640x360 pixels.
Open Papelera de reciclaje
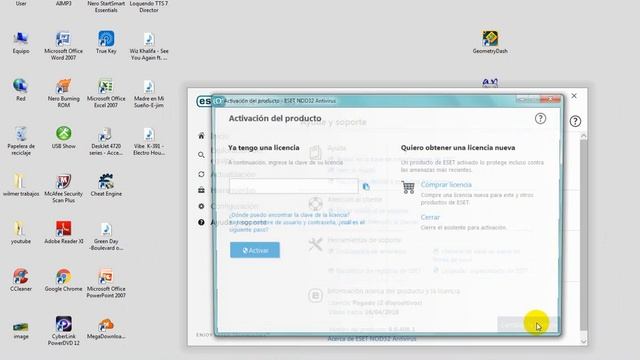[20, 141]
